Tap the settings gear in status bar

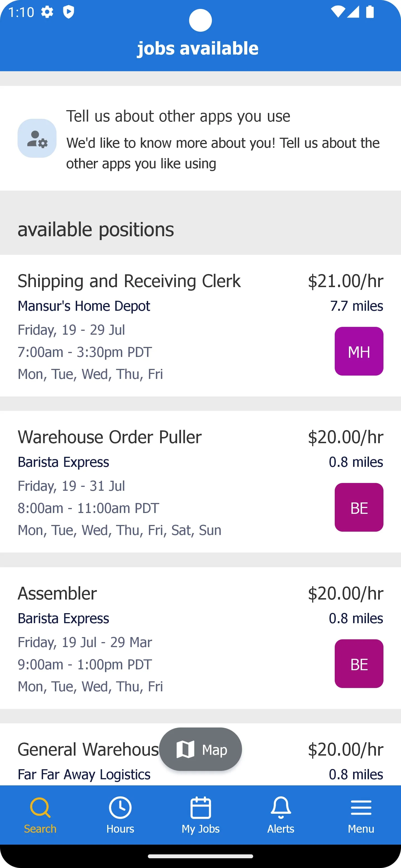coord(47,12)
